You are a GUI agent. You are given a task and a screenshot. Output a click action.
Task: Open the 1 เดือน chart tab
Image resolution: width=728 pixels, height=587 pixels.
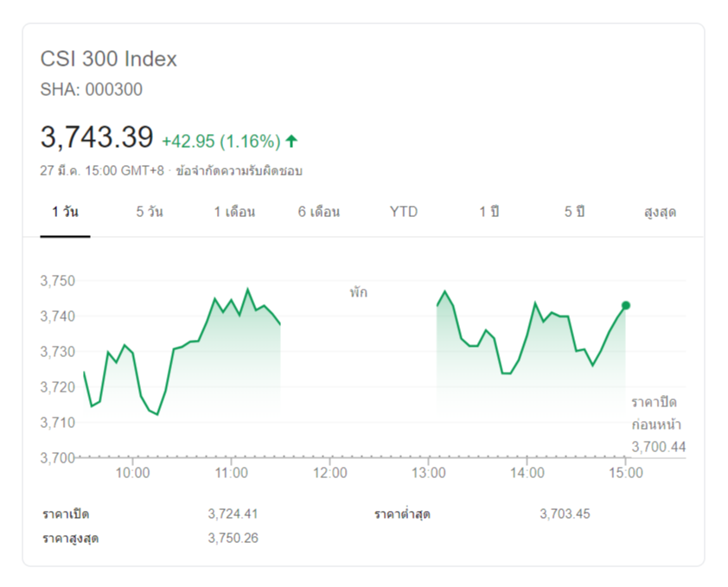point(234,212)
